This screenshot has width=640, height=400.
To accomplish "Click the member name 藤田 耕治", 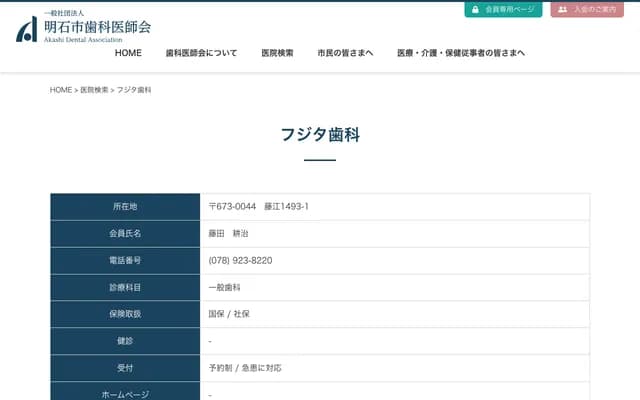I will pyautogui.click(x=228, y=233).
